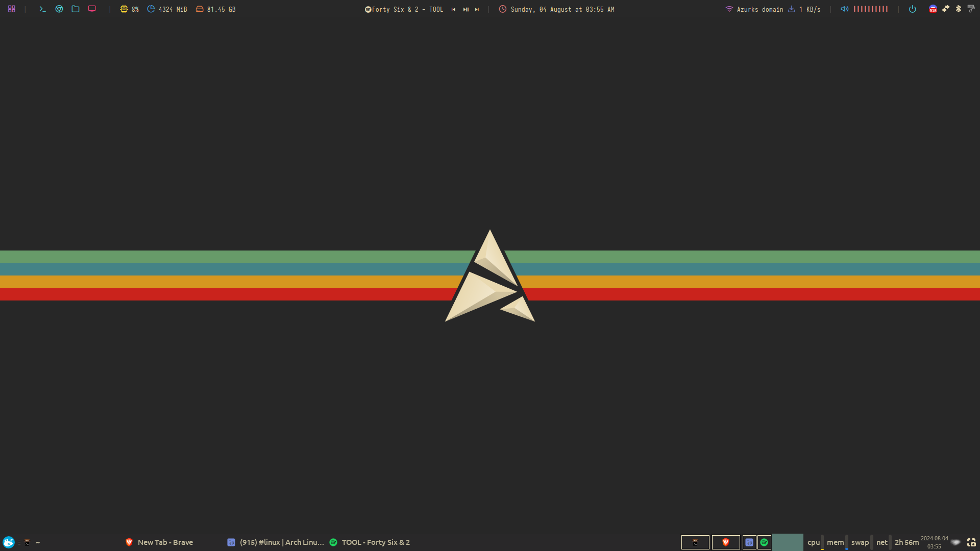Skip to previous track
The height and width of the screenshot is (551, 980).
pos(453,9)
